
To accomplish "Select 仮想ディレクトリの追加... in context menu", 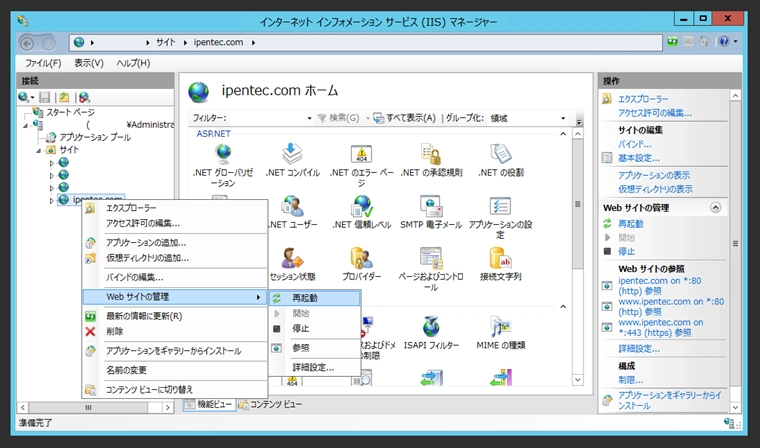I will 175,258.
